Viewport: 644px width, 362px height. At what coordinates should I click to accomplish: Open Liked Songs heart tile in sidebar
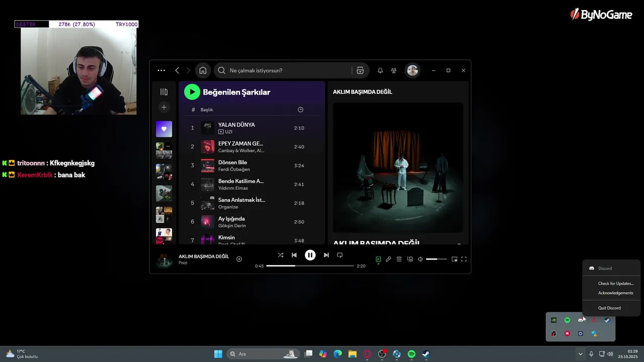coord(164,129)
